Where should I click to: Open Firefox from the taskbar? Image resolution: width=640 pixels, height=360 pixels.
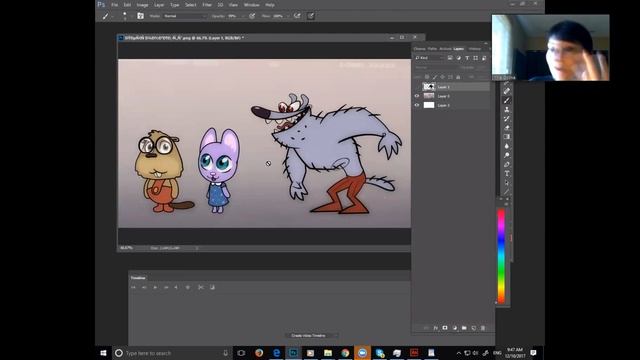coord(259,353)
